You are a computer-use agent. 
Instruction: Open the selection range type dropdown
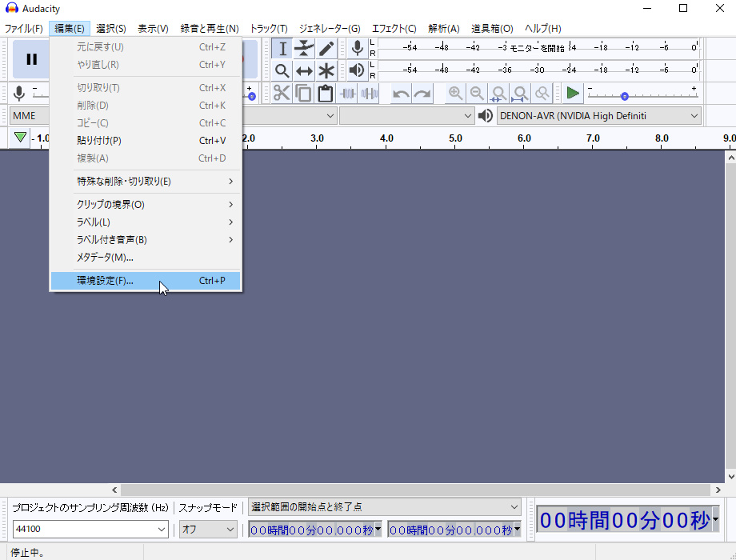click(x=385, y=507)
